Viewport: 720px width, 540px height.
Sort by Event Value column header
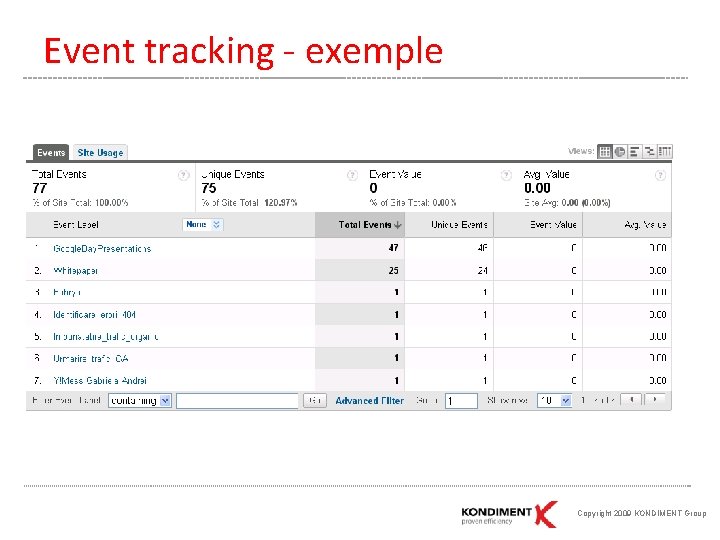(538, 225)
